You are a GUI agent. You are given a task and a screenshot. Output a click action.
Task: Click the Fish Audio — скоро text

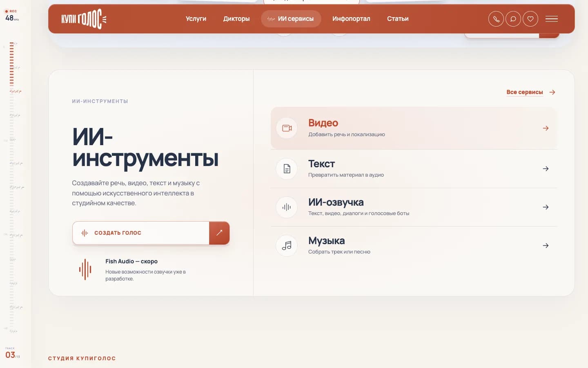131,261
